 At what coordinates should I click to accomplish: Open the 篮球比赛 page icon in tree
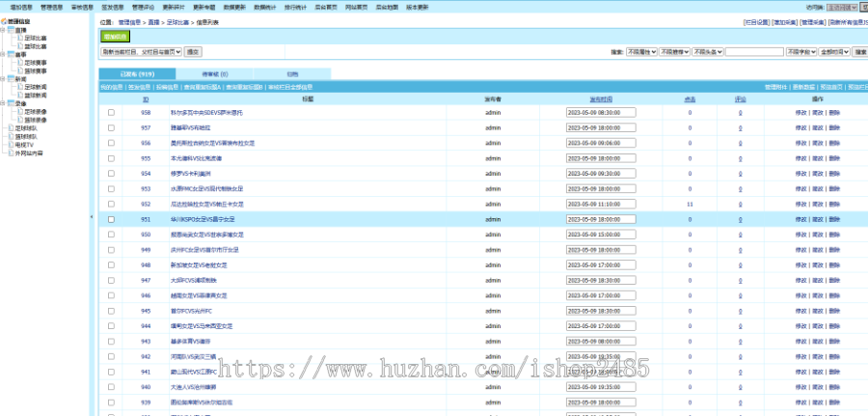pyautogui.click(x=20, y=46)
